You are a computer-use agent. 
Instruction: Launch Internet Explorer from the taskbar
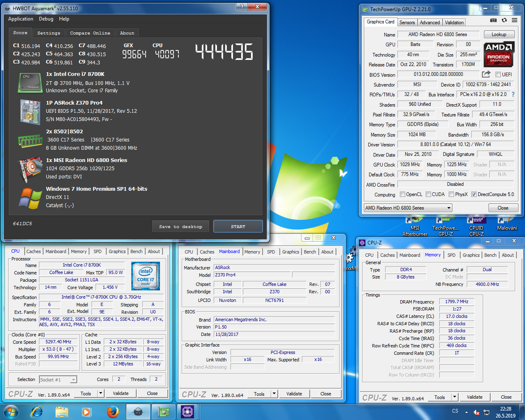[37, 411]
